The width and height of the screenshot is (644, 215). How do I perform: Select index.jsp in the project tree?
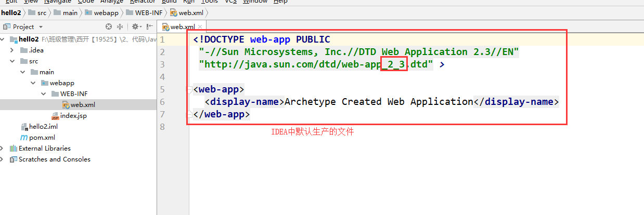pos(73,116)
